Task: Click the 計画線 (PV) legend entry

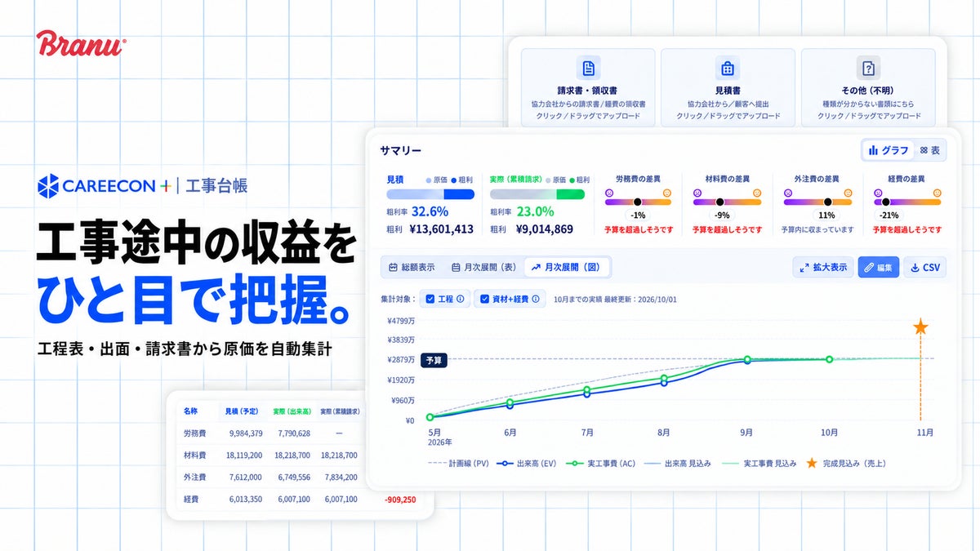Action: [x=458, y=463]
